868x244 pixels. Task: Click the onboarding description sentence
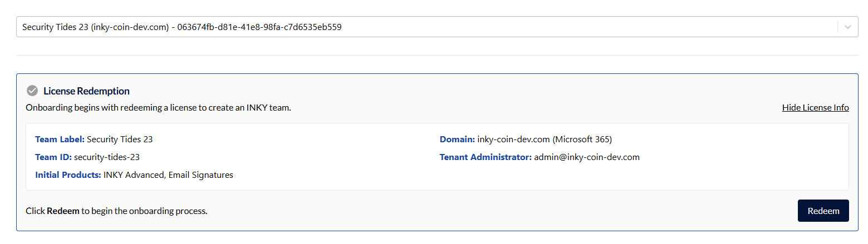click(x=158, y=108)
